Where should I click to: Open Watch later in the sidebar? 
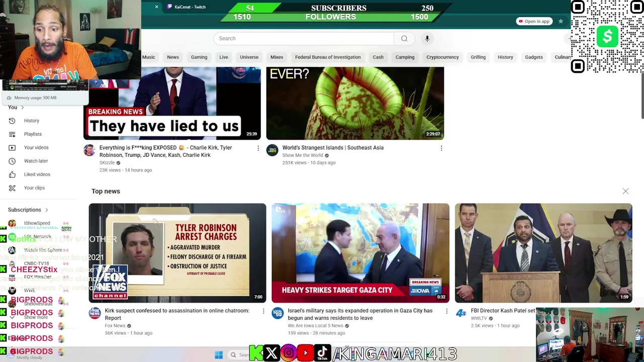click(x=36, y=161)
